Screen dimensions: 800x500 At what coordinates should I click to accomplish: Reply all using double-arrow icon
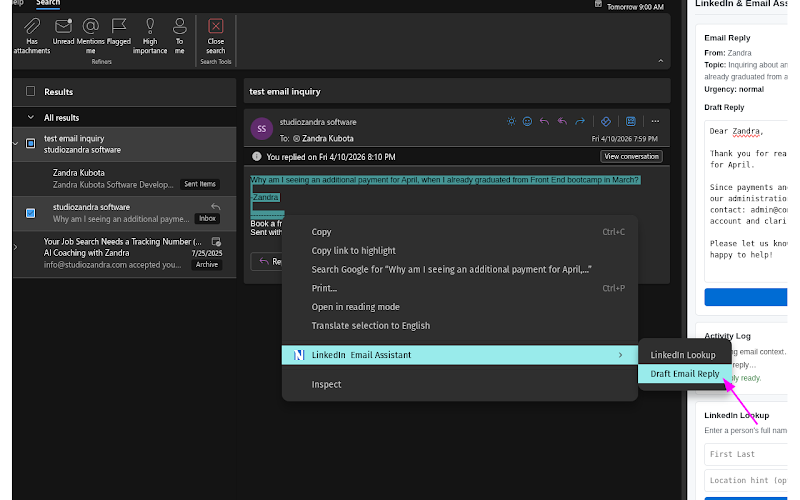pos(562,121)
